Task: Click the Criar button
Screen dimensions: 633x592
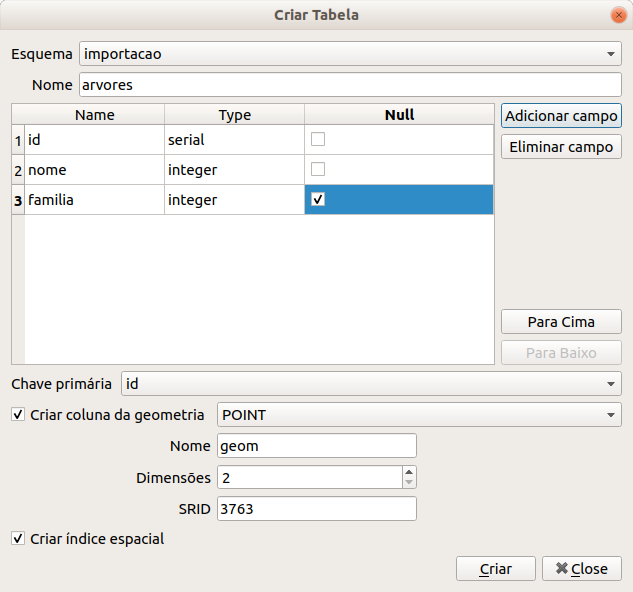Action: [496, 569]
